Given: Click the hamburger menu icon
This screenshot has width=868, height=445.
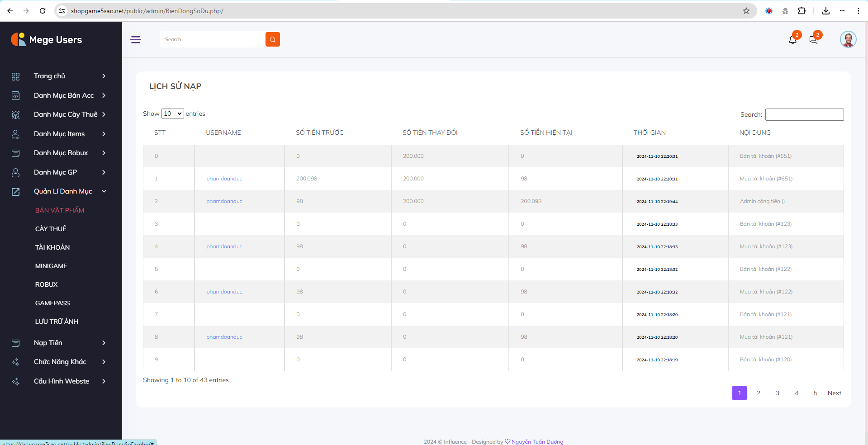Looking at the screenshot, I should point(136,40).
